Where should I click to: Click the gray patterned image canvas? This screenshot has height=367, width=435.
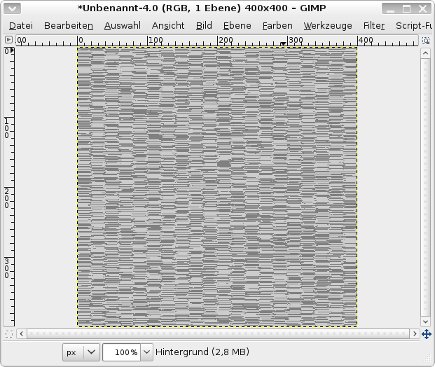217,187
